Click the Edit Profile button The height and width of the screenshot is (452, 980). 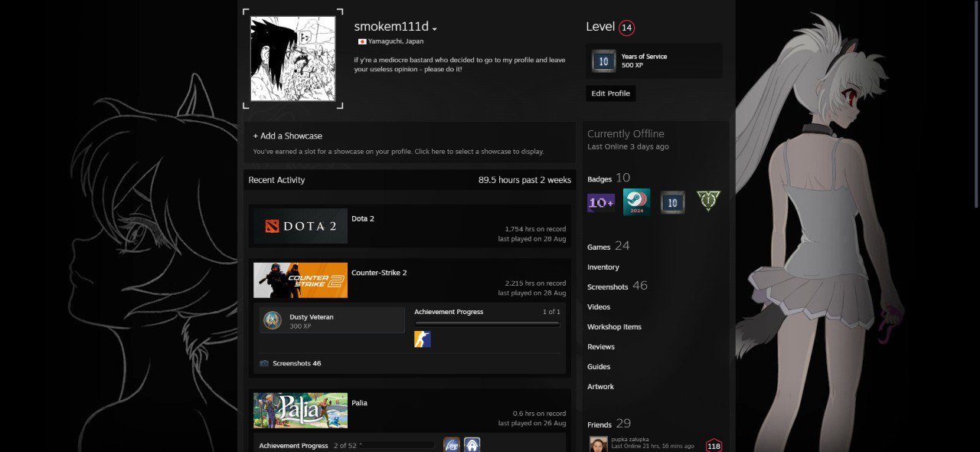pyautogui.click(x=611, y=93)
